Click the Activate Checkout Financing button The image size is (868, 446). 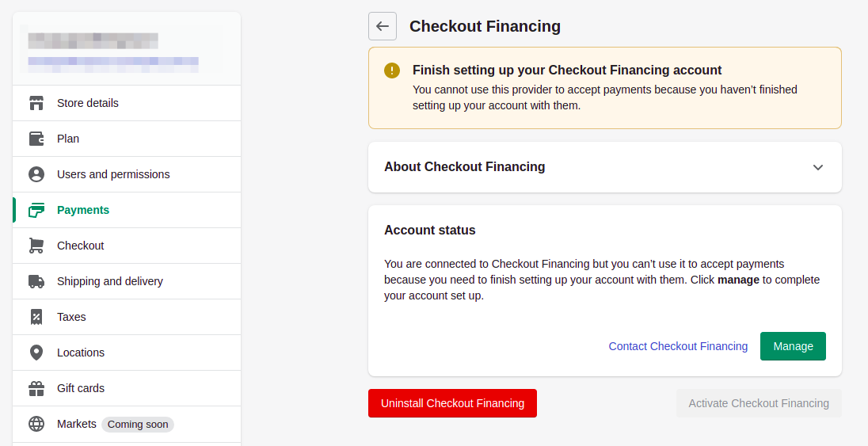[x=759, y=403]
